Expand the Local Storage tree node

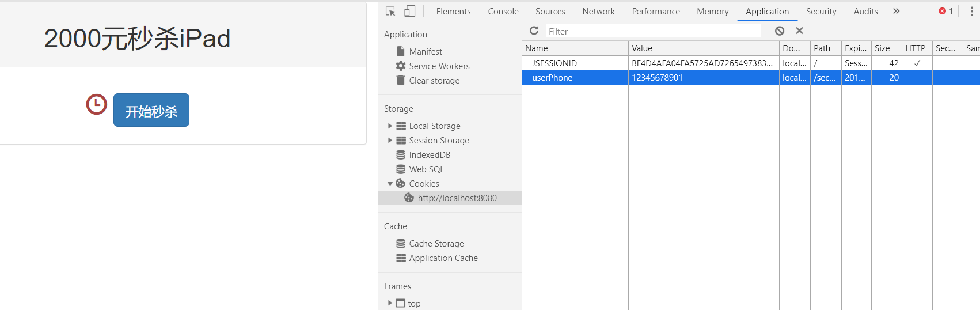(x=390, y=126)
